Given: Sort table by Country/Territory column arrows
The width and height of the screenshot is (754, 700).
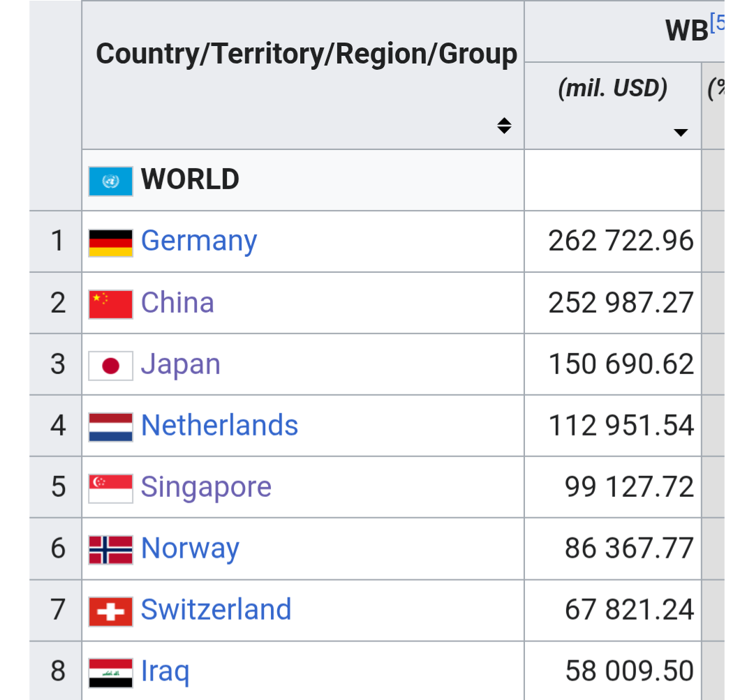Looking at the screenshot, I should [504, 126].
